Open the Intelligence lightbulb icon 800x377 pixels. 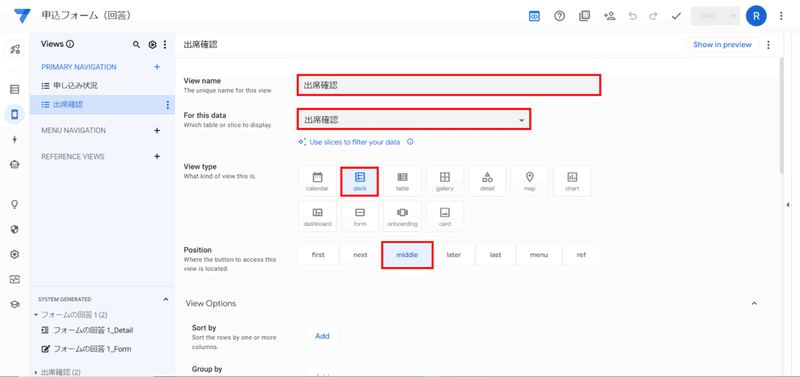pos(15,205)
